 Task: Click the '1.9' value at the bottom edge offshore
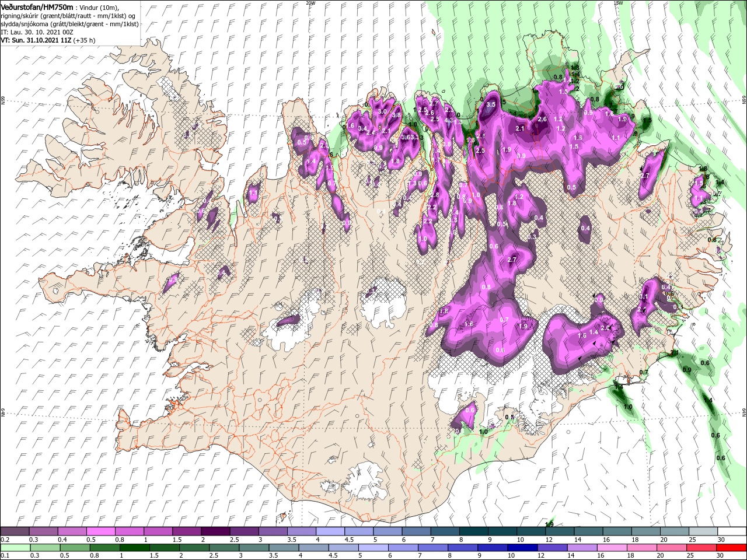(549, 524)
